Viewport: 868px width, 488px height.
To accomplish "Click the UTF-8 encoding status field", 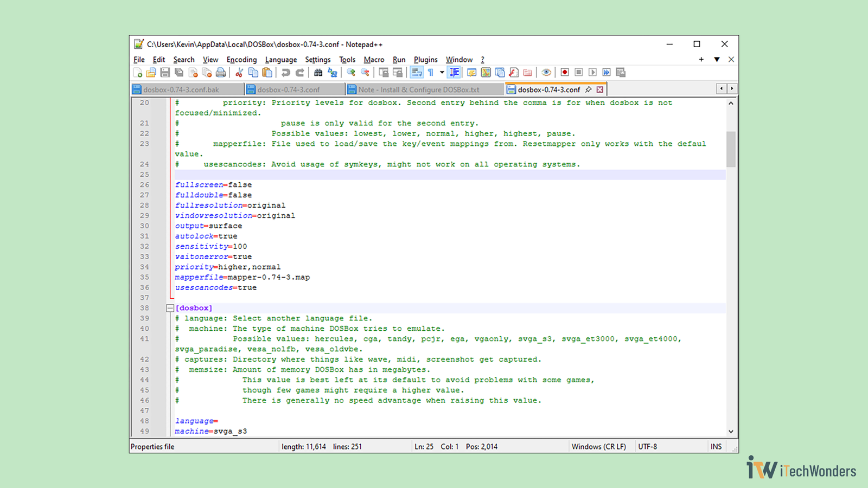I will 647,447.
